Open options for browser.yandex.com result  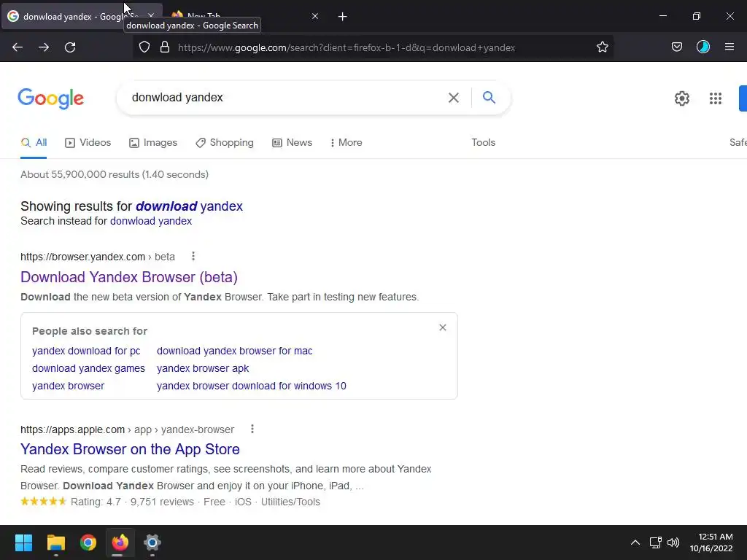pyautogui.click(x=193, y=256)
